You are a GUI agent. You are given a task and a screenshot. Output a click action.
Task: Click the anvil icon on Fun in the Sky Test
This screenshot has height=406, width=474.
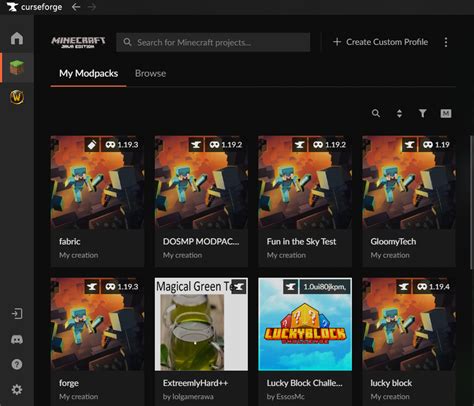[x=299, y=145]
